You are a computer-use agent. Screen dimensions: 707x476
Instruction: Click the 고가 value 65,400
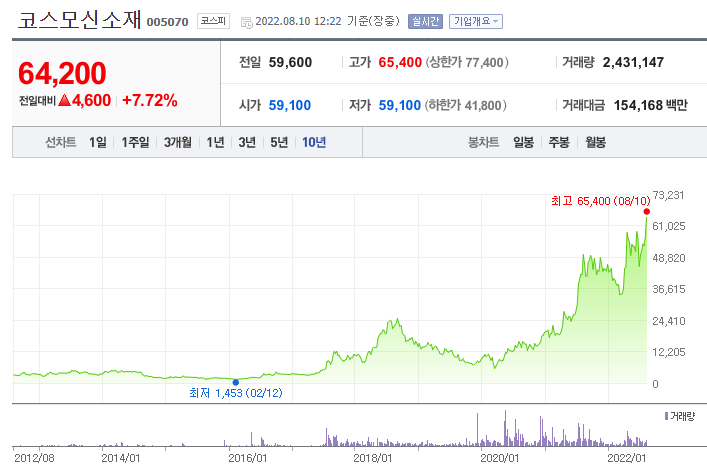click(400, 62)
